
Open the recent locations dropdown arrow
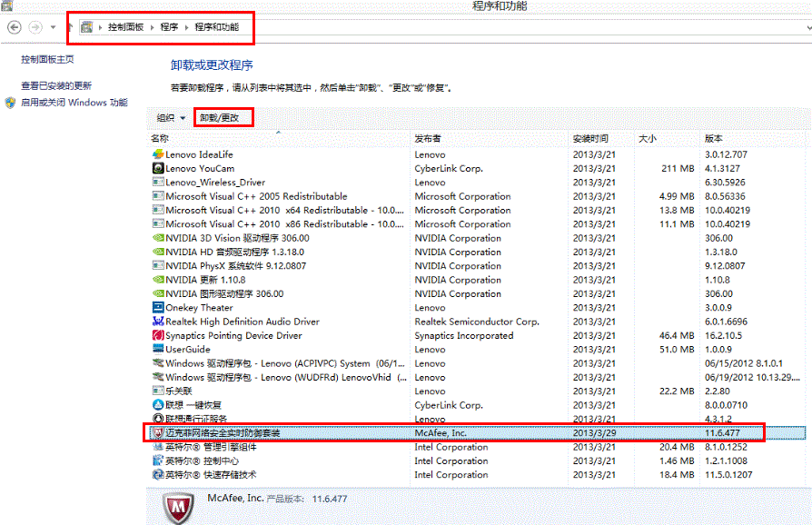coord(53,27)
